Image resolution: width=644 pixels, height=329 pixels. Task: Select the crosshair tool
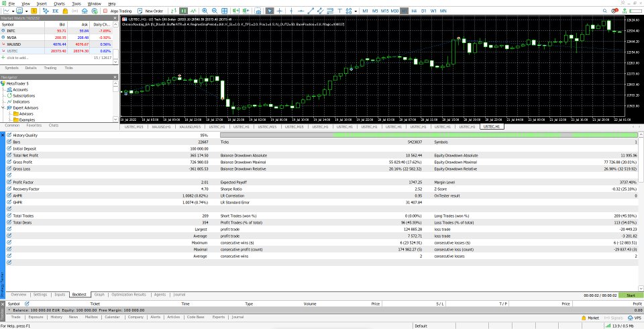pos(280,11)
